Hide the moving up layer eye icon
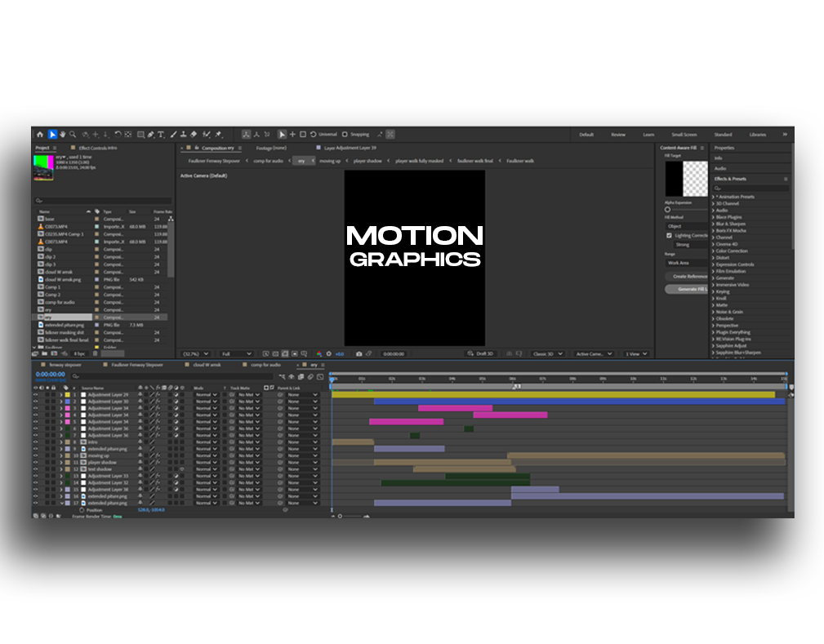This screenshot has height=644, width=824. point(36,455)
